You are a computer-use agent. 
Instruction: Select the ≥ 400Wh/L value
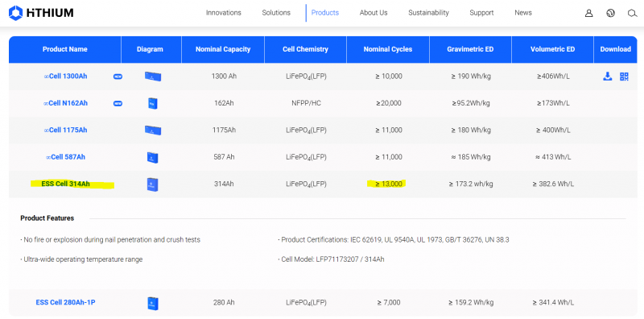tap(553, 130)
